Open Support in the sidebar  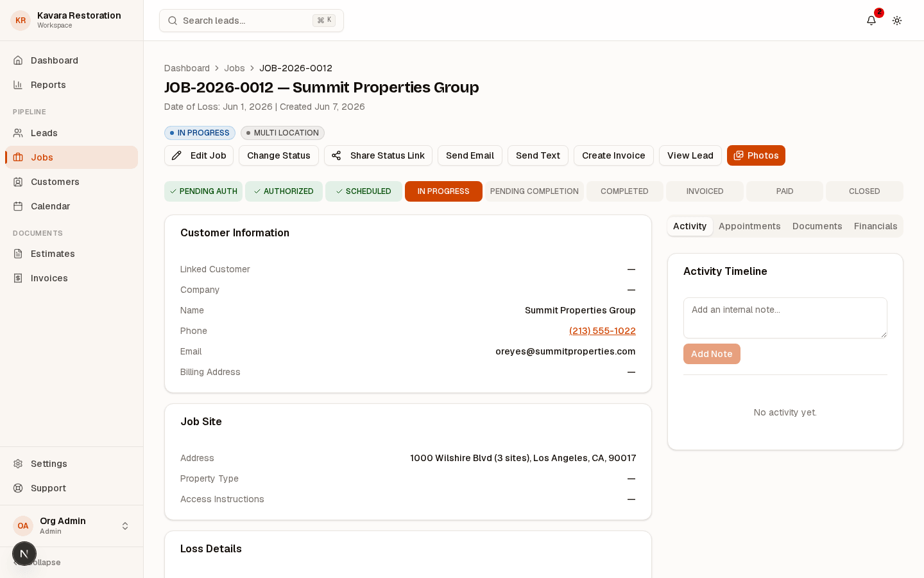coord(72,488)
